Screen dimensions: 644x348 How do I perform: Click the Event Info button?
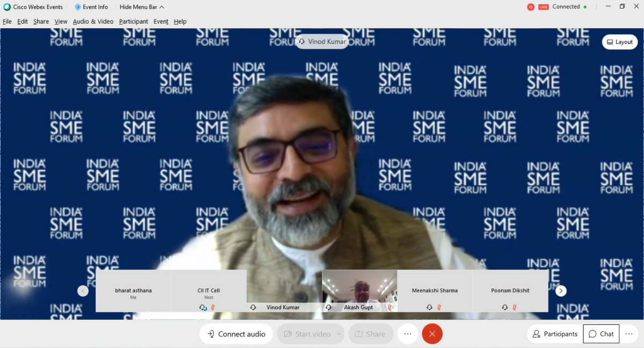click(x=91, y=7)
